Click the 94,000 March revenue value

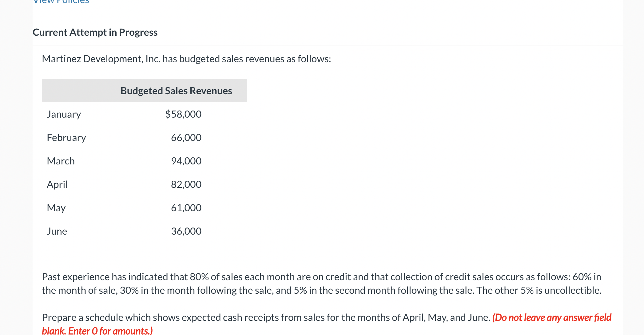tap(186, 161)
